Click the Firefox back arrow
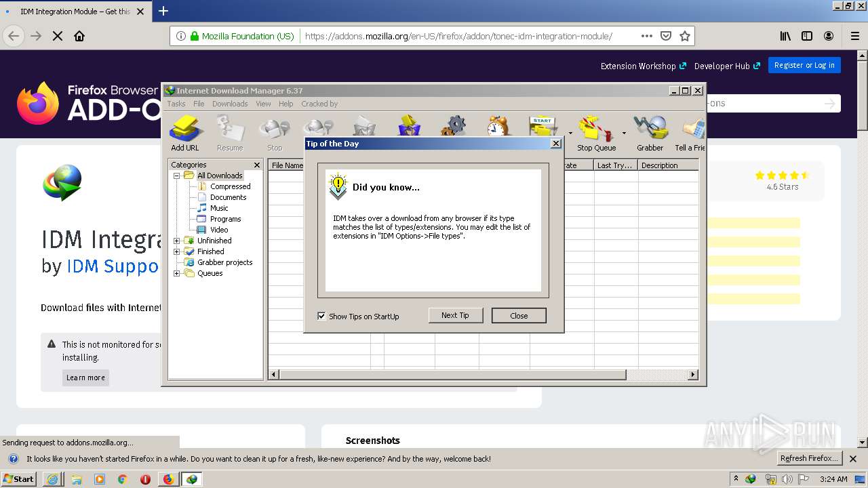The image size is (868, 488). click(x=14, y=36)
